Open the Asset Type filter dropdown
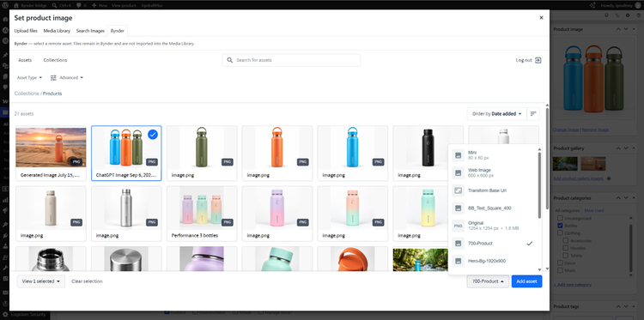Screen dimensions: 644x320 (29, 77)
